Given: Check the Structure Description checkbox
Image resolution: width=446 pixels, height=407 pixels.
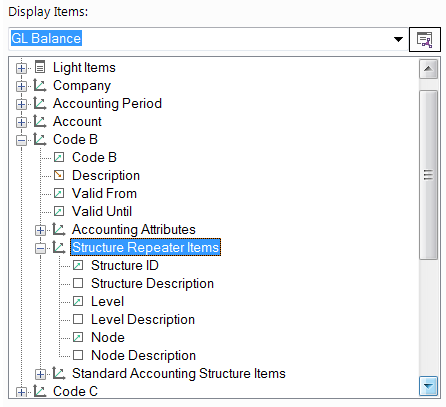Looking at the screenshot, I should [78, 283].
